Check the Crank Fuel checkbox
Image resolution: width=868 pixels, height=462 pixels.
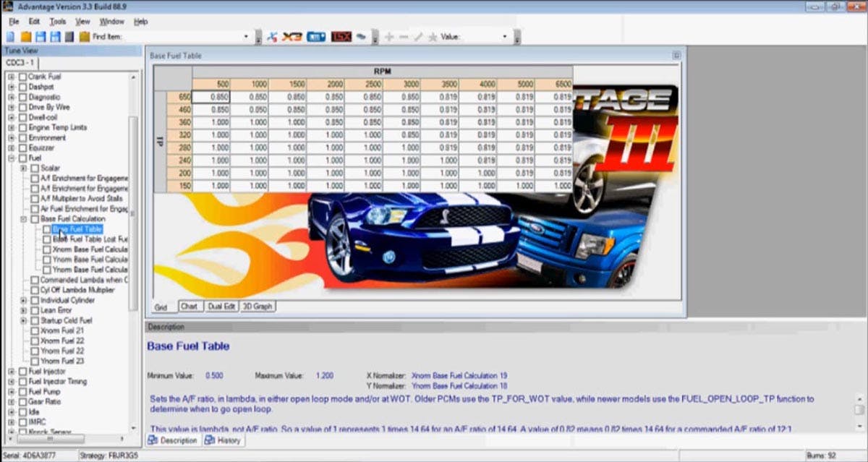click(22, 77)
